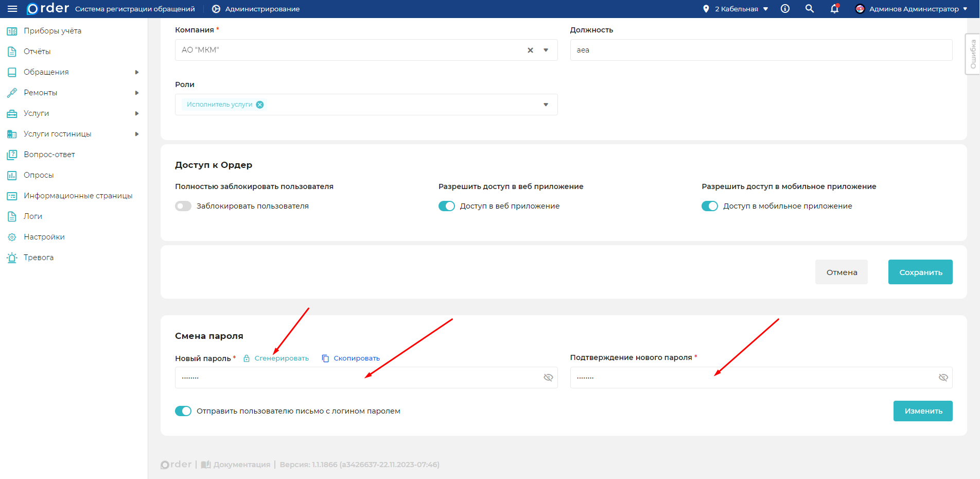The height and width of the screenshot is (479, 980).
Task: Open the 2 Кабельная location dropdown
Action: pyautogui.click(x=736, y=9)
